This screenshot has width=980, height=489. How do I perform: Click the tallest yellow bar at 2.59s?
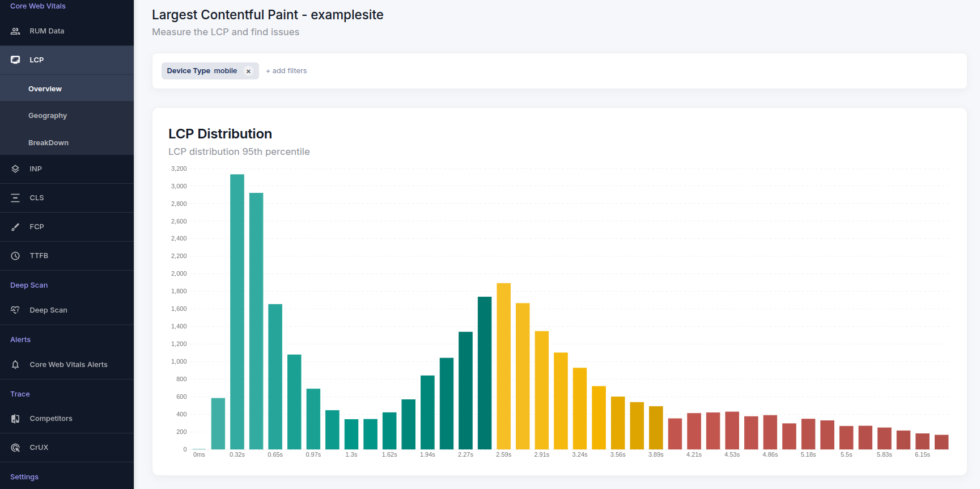click(503, 366)
